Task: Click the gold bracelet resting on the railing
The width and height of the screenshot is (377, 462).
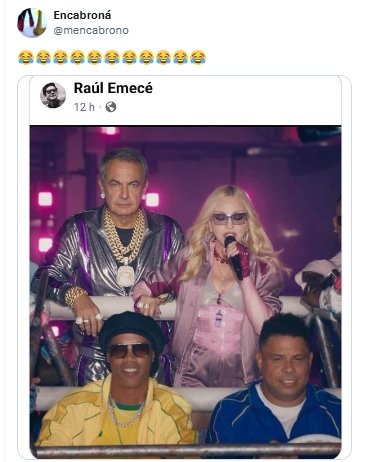Action: pyautogui.click(x=75, y=296)
